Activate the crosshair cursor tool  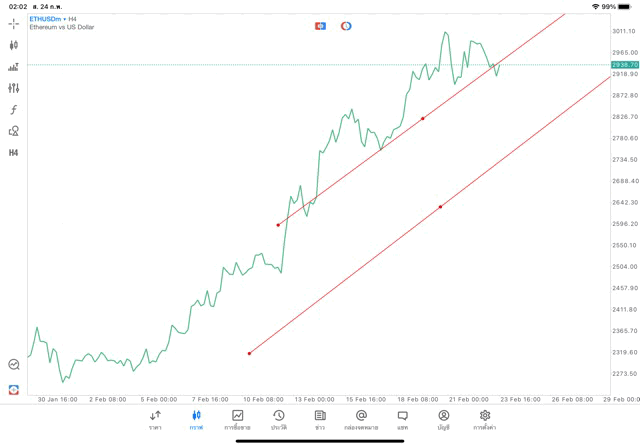pos(14,23)
